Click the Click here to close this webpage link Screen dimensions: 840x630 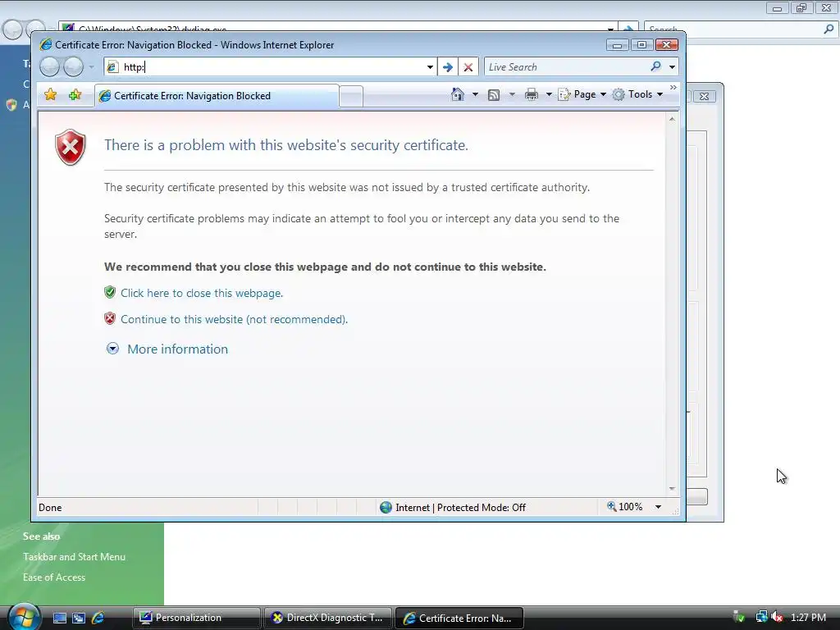click(202, 293)
